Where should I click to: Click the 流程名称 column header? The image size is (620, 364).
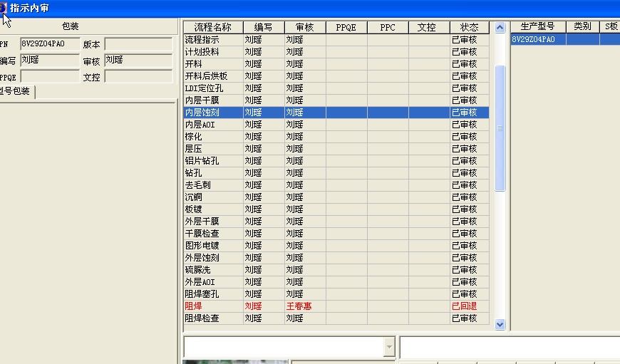click(x=213, y=27)
